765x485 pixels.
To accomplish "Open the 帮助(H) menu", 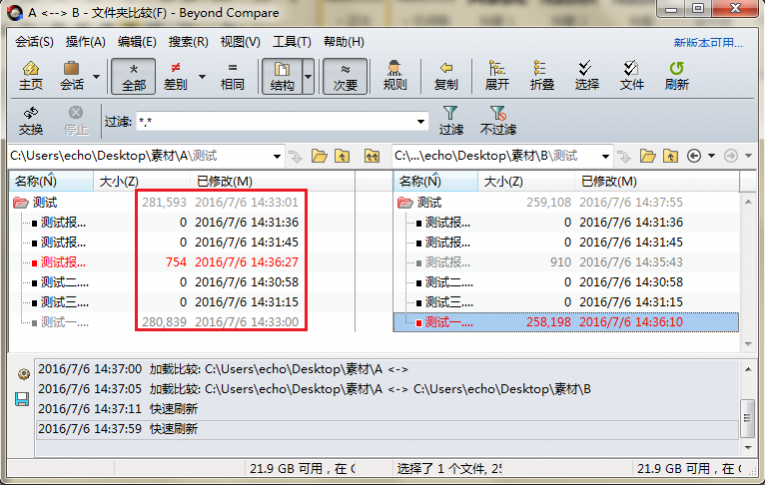I will point(343,42).
